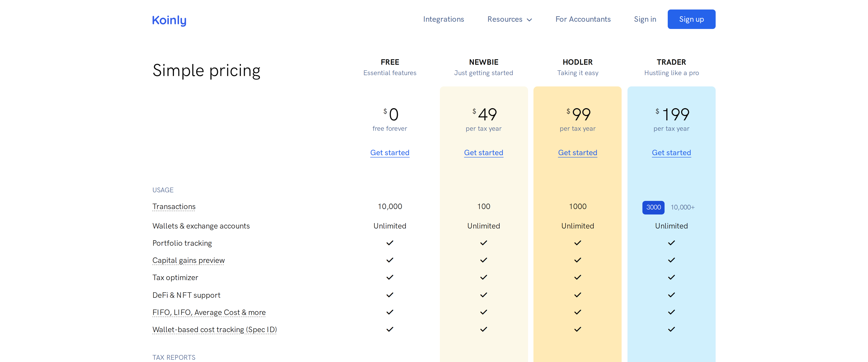Click the Portfolio tracking checkmark in NEWBIE column

(x=484, y=243)
